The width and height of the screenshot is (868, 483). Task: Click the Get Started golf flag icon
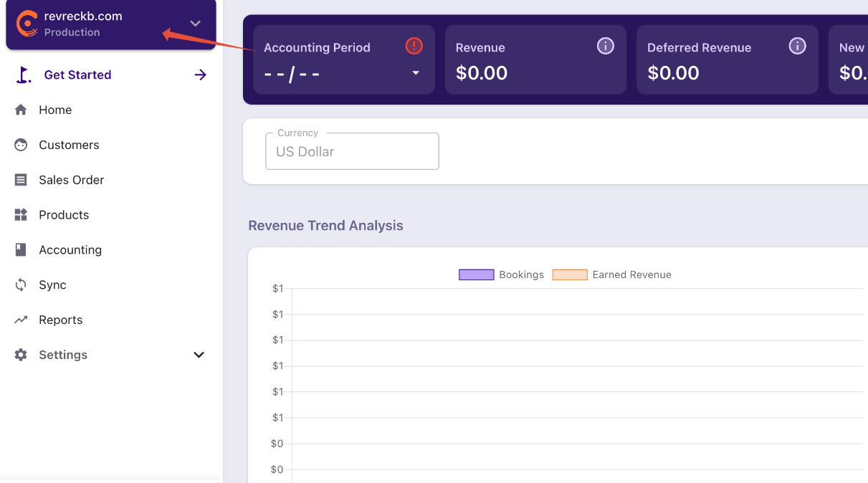24,75
